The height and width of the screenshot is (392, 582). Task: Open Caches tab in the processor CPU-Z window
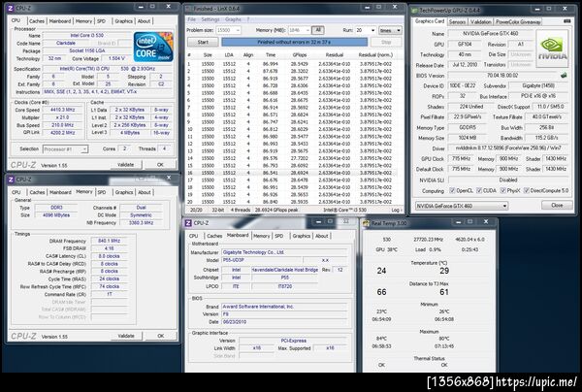point(37,21)
